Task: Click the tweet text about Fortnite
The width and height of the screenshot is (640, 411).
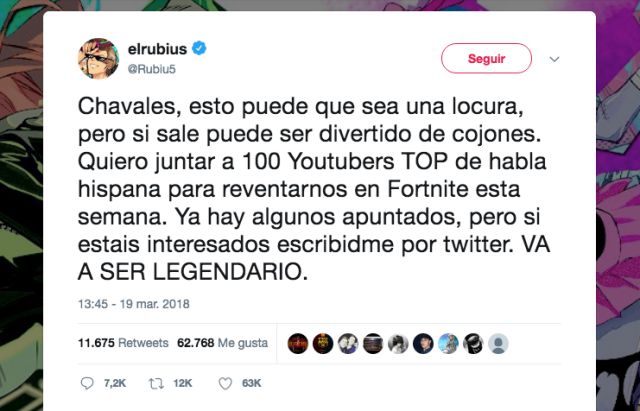Action: 313,189
